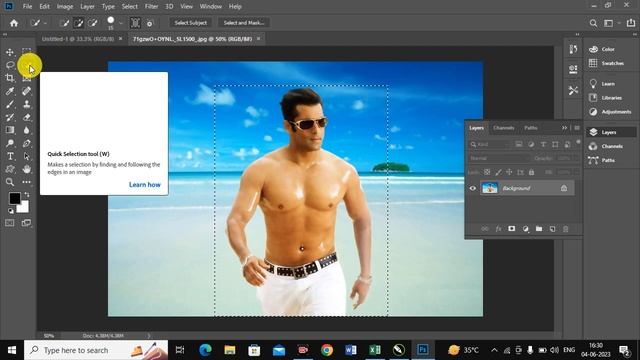Open the layer filter Kind dropdown

(490, 144)
